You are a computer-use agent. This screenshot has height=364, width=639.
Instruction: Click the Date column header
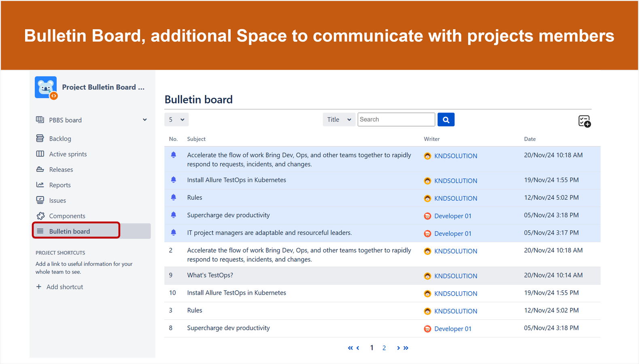tap(530, 139)
